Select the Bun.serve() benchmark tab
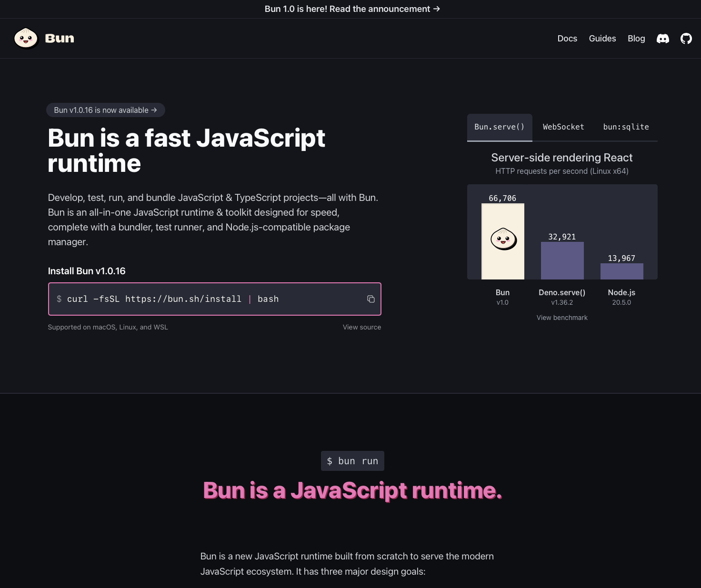The image size is (701, 588). [500, 127]
